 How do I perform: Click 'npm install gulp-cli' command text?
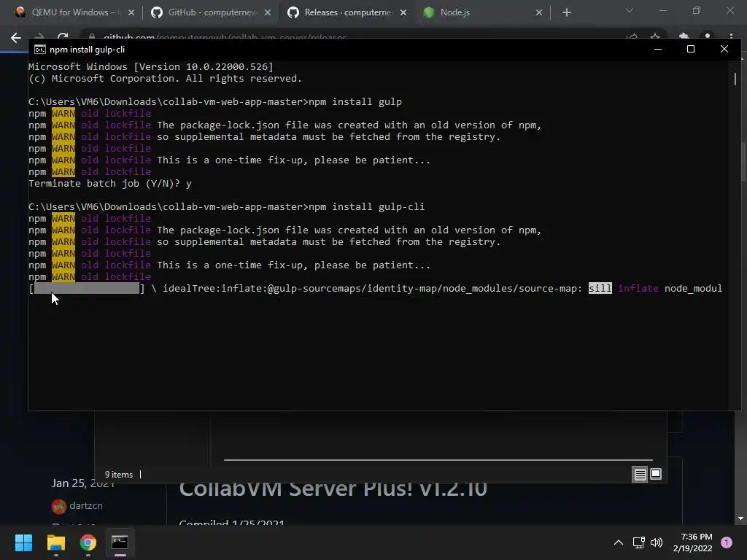coord(366,206)
